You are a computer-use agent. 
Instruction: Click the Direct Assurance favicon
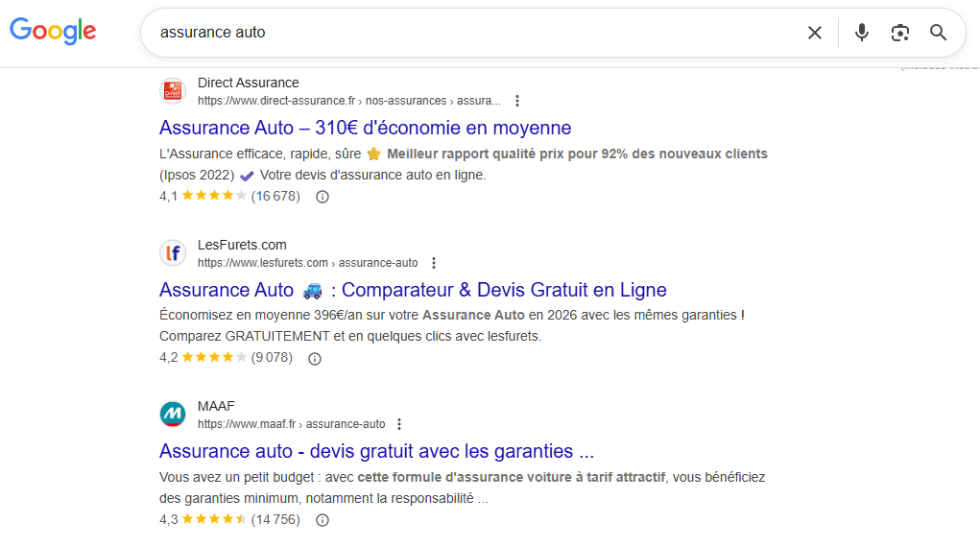(173, 91)
